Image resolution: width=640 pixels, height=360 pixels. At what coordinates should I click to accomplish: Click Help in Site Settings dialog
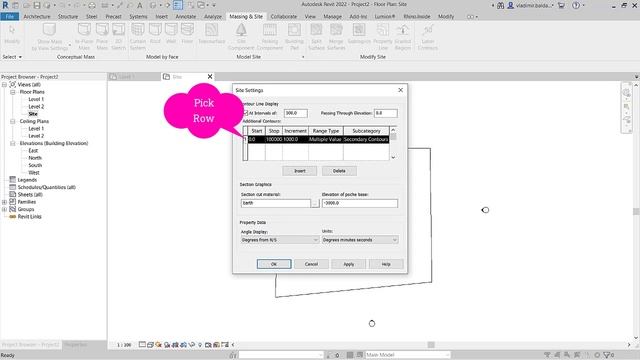pos(386,264)
